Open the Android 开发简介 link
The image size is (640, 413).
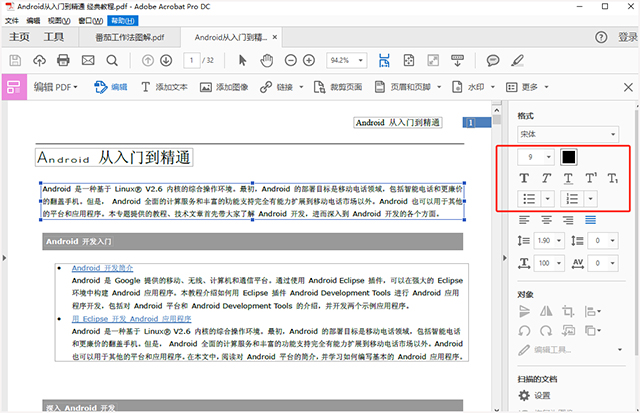coord(103,268)
